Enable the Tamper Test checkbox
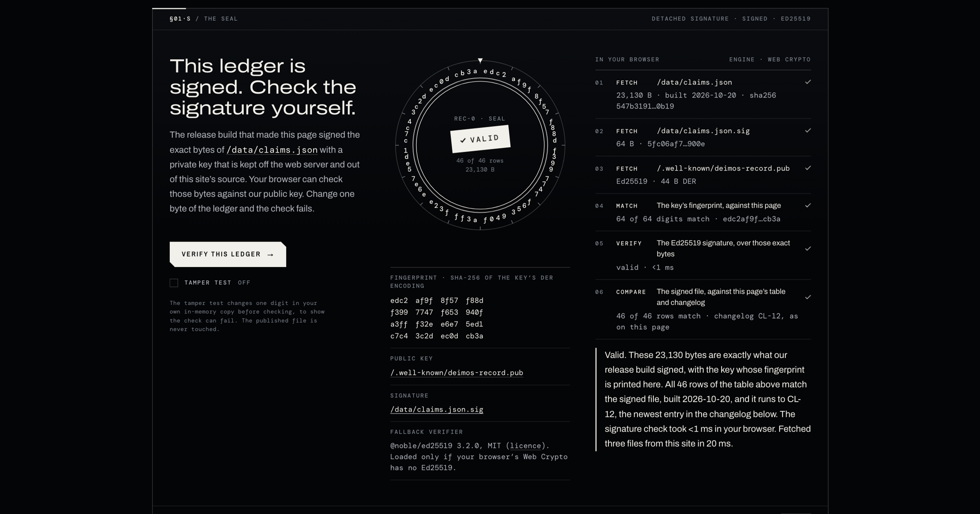Image resolution: width=980 pixels, height=514 pixels. click(x=174, y=283)
